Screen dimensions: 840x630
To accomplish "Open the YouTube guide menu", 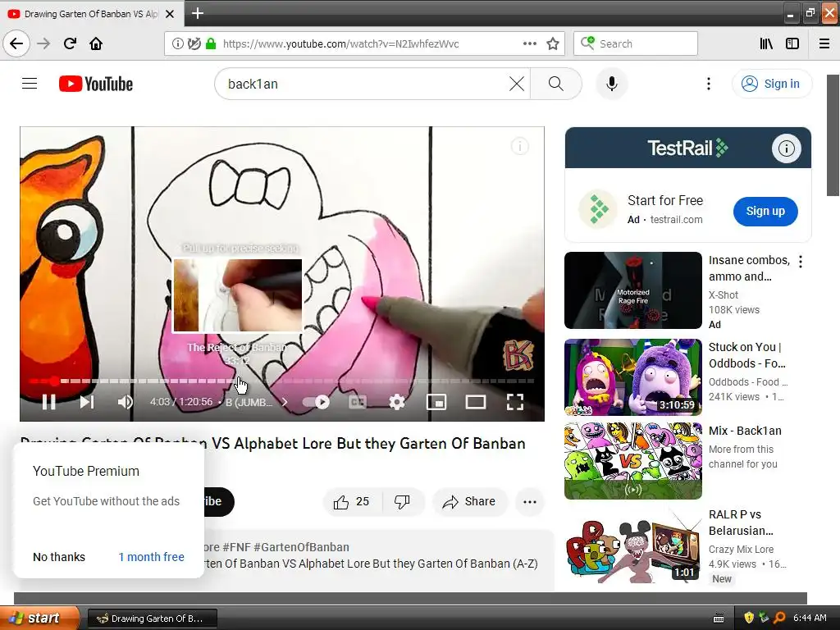I will [30, 84].
